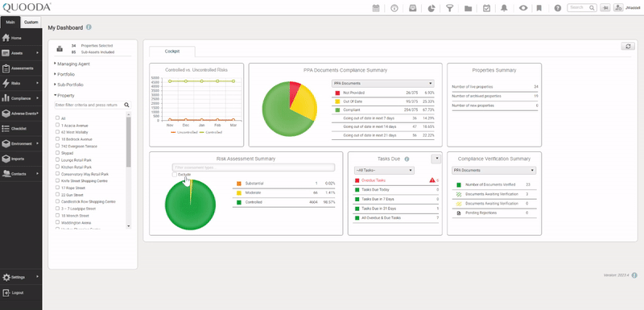Expand the Sub-Portfolio filter section
This screenshot has height=310, width=644.
[x=68, y=85]
